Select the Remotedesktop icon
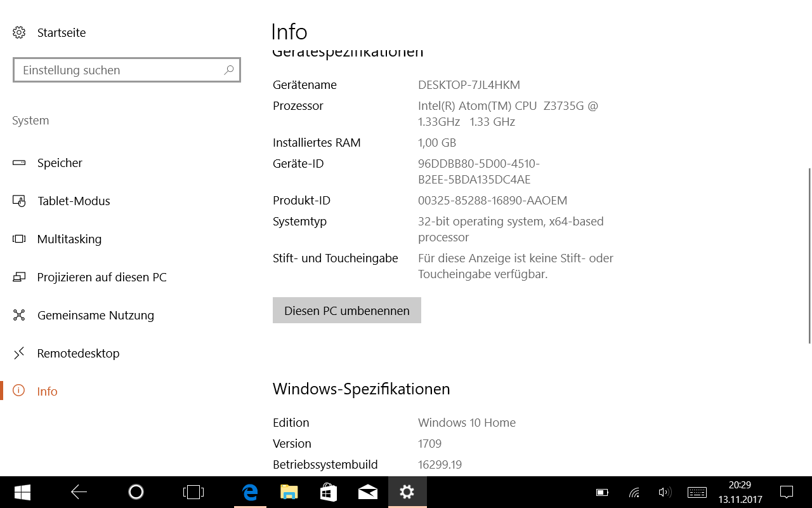 pos(19,353)
